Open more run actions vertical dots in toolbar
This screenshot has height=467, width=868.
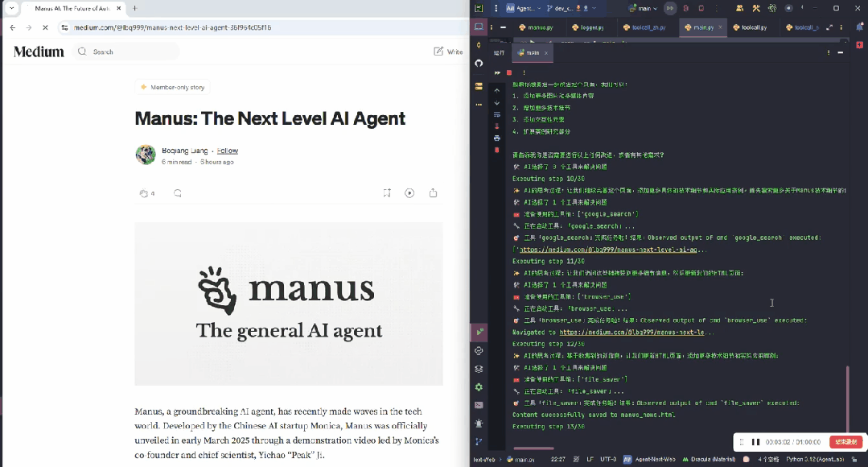716,8
